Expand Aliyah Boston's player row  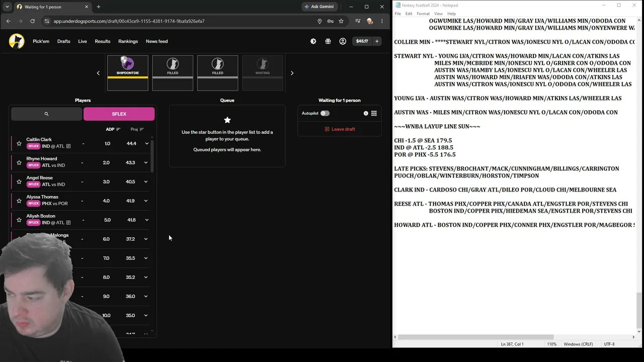click(x=146, y=220)
